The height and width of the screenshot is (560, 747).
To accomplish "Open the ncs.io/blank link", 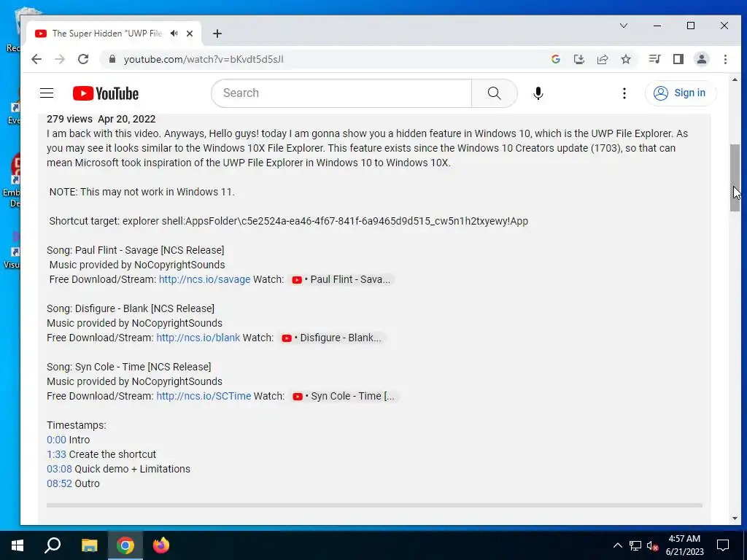I will pos(198,338).
